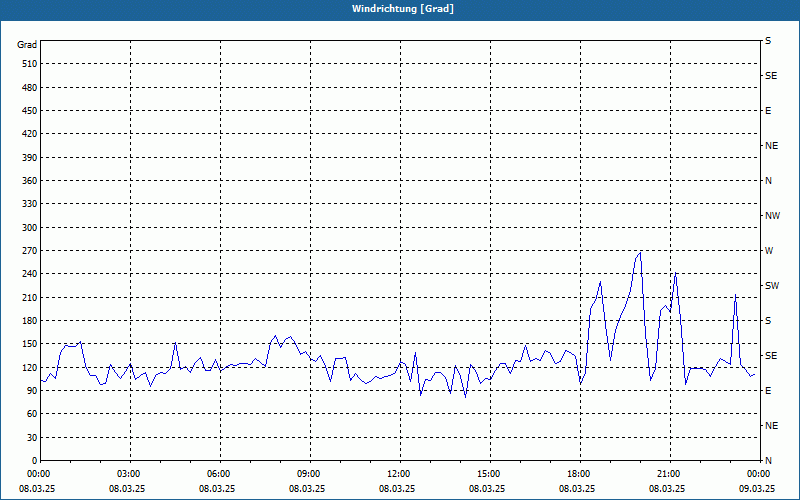Click the "08.03.25" date under 18:00

pyautogui.click(x=577, y=489)
